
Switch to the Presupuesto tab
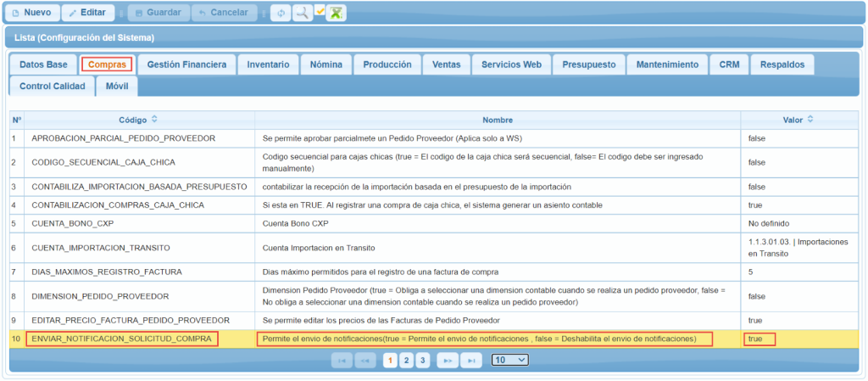coord(589,64)
